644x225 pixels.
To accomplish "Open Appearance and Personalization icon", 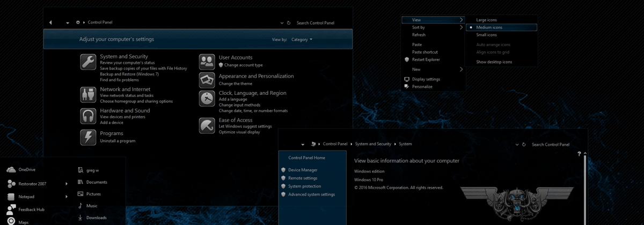I will (x=207, y=80).
